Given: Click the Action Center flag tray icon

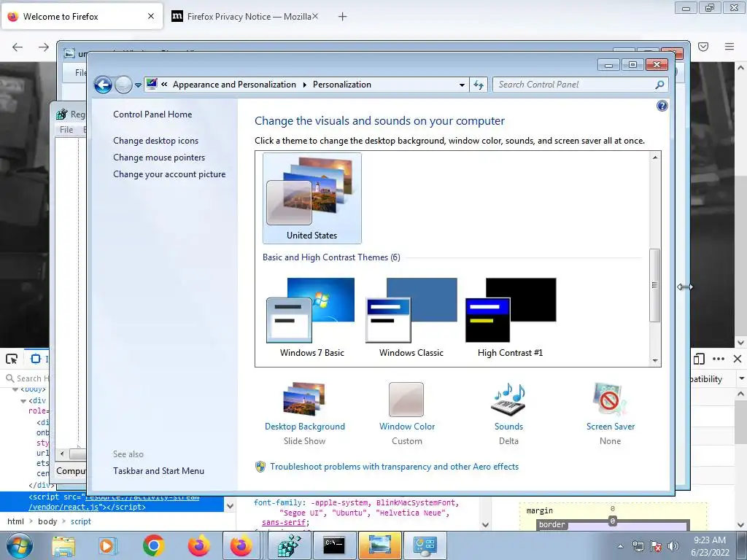Looking at the screenshot, I should (x=656, y=546).
